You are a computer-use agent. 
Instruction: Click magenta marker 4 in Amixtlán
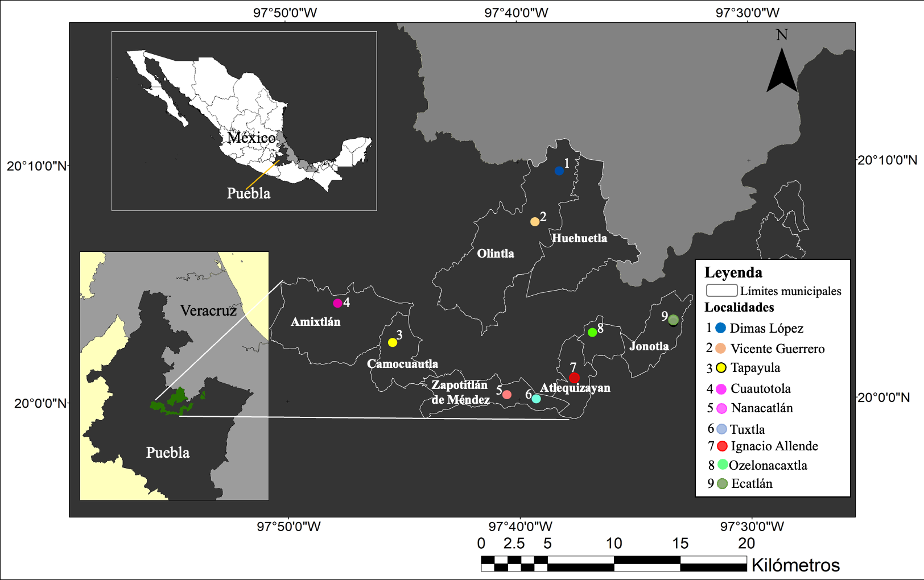(x=337, y=303)
